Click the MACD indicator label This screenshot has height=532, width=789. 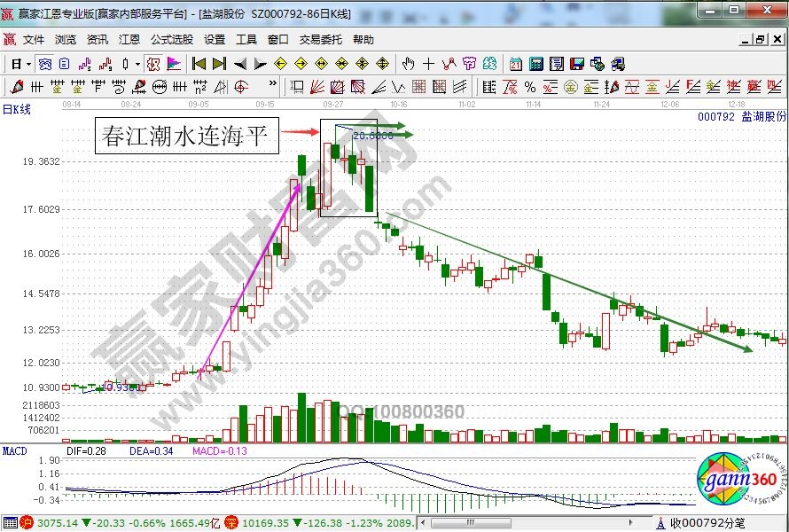(14, 451)
